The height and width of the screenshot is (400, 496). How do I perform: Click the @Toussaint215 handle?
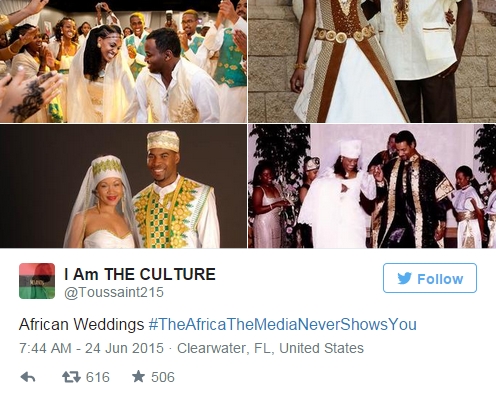point(114,292)
